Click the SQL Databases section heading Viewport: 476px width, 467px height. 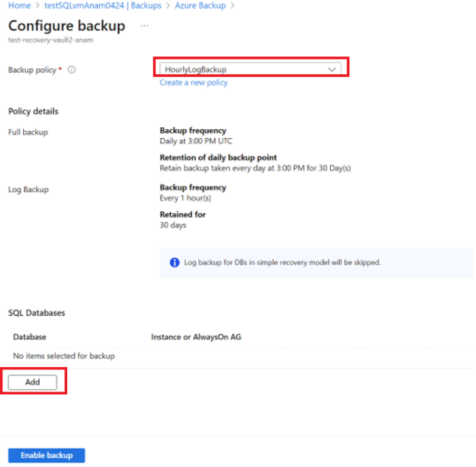tap(37, 312)
